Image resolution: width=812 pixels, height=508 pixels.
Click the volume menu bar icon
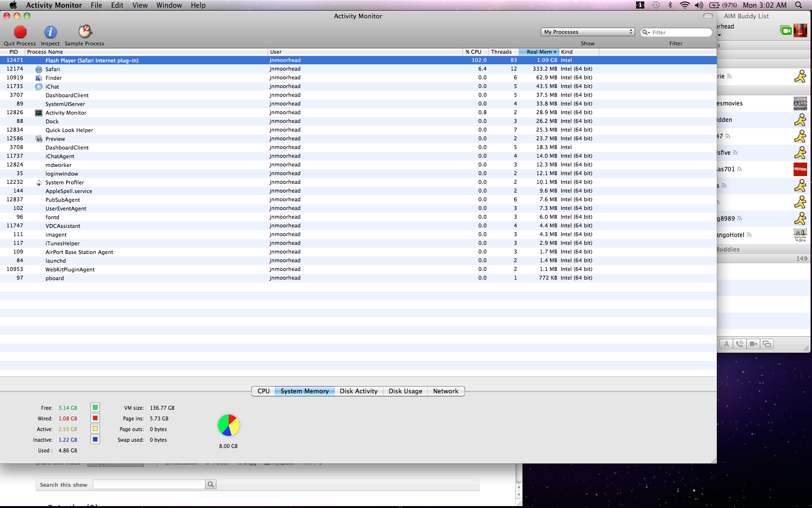click(699, 5)
